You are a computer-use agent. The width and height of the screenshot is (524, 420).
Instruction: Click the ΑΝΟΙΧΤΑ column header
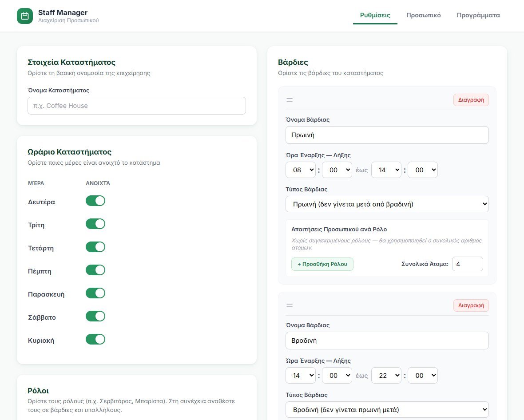[x=98, y=183]
